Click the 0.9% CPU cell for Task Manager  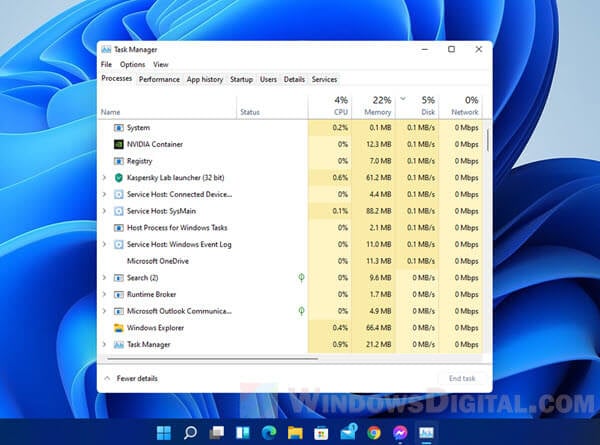330,344
